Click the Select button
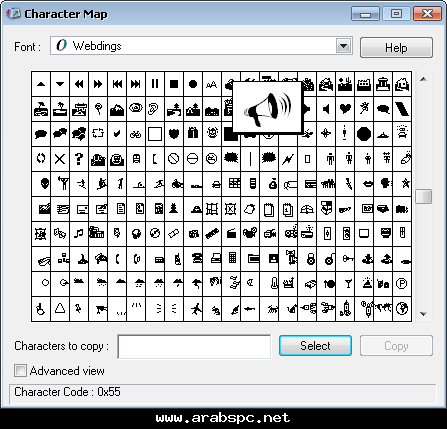Screen dimensions: 447x429 (x=315, y=346)
